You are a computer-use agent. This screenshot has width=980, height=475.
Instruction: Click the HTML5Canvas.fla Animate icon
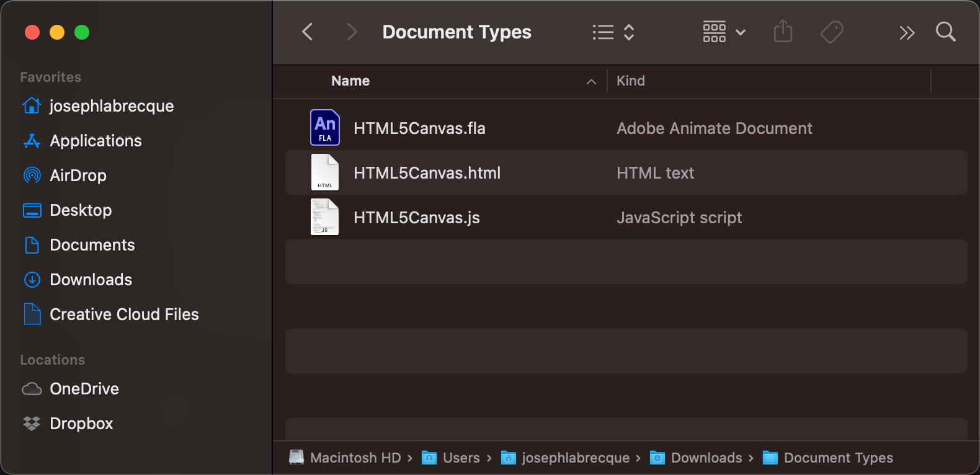pyautogui.click(x=325, y=128)
